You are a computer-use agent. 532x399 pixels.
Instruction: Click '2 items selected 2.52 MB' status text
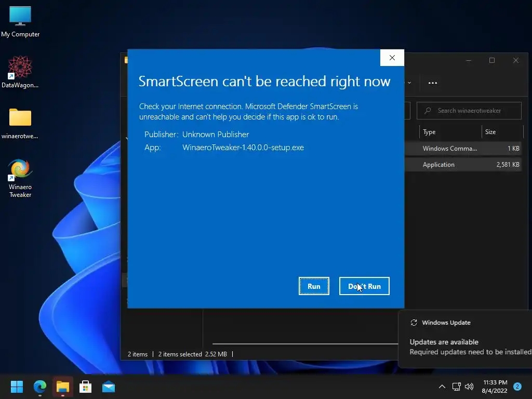pos(192,354)
